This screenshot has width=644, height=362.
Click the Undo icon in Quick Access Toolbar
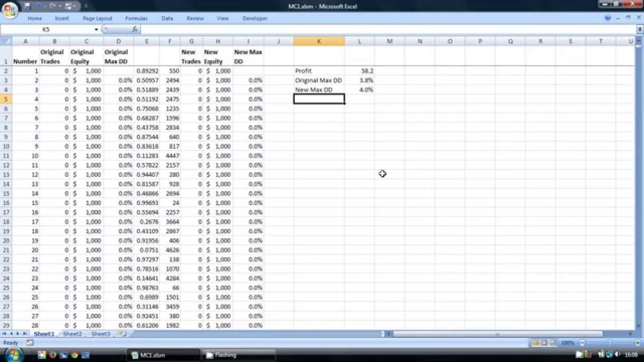point(39,6)
